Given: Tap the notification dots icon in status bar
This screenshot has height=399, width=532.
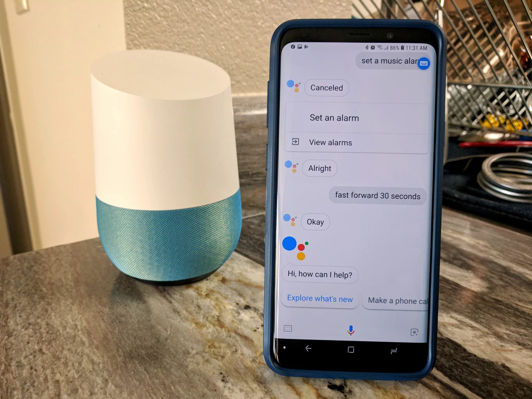Looking at the screenshot, I should (x=294, y=47).
